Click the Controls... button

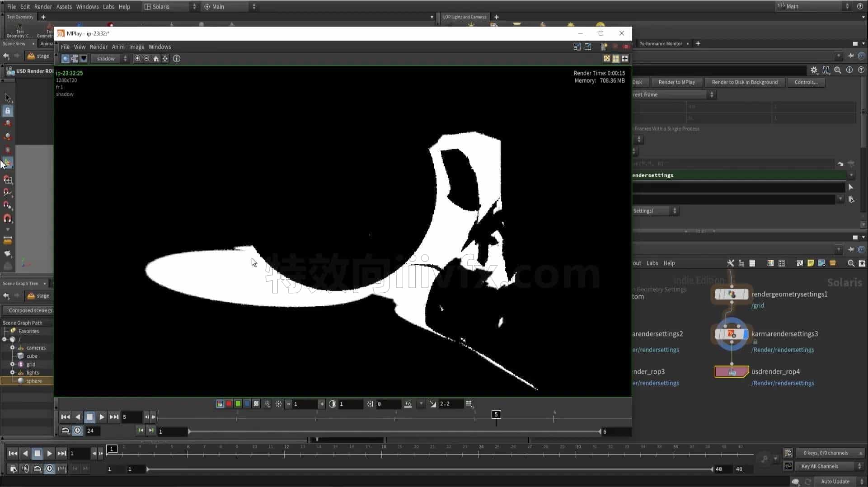pos(806,82)
